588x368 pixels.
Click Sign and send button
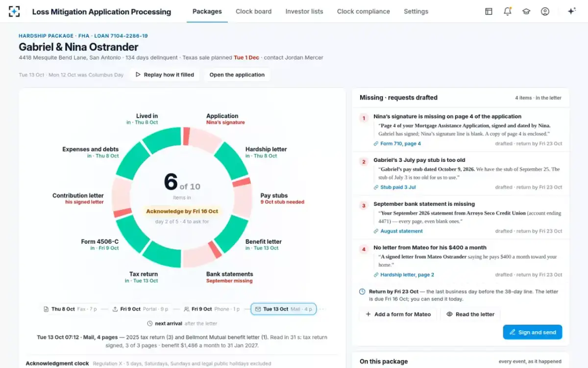533,332
